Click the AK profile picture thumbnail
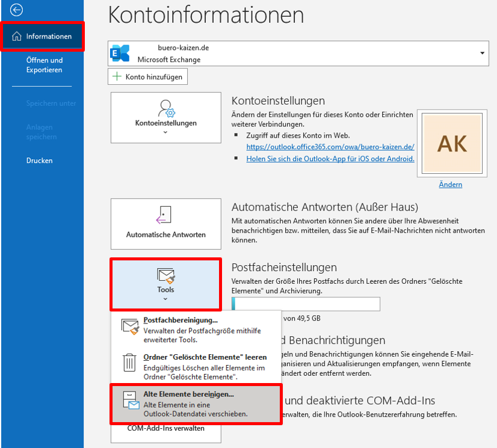Viewport: 497px width, 448px height. click(452, 143)
